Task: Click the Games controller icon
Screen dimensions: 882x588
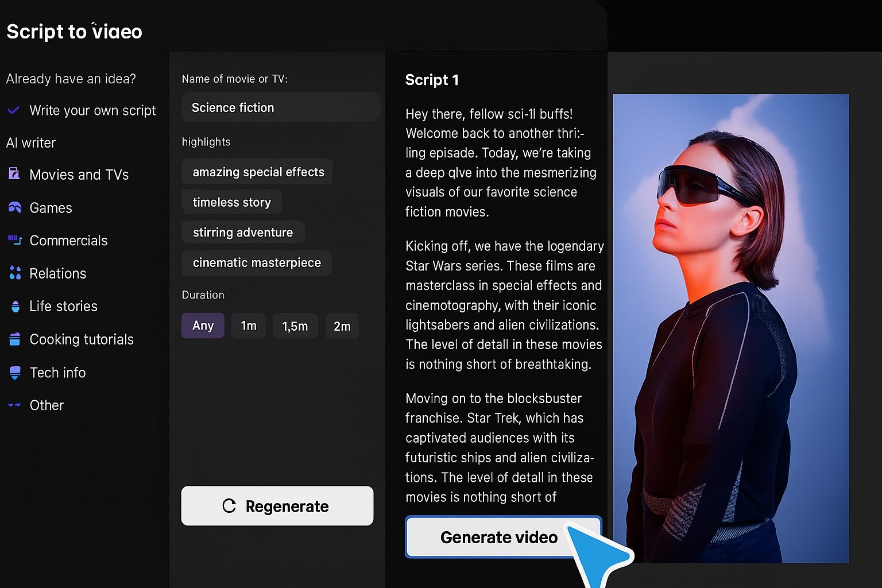Action: 14,207
